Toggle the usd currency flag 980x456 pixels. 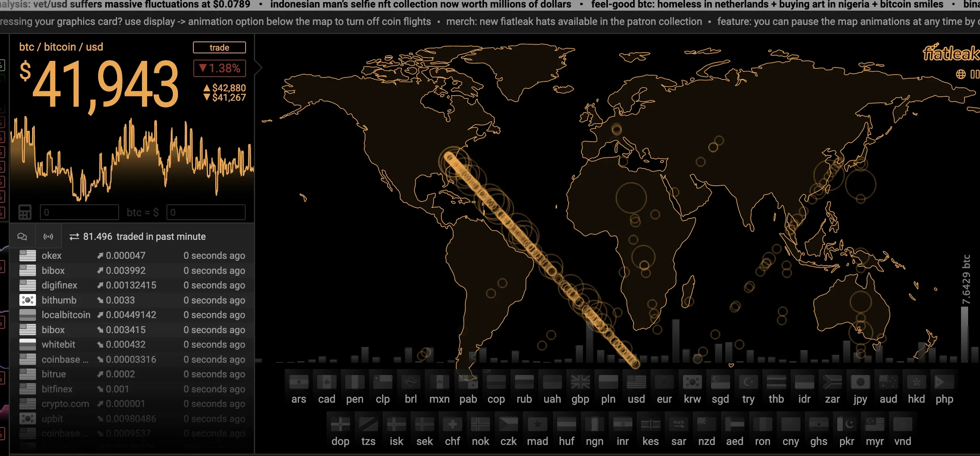(636, 383)
